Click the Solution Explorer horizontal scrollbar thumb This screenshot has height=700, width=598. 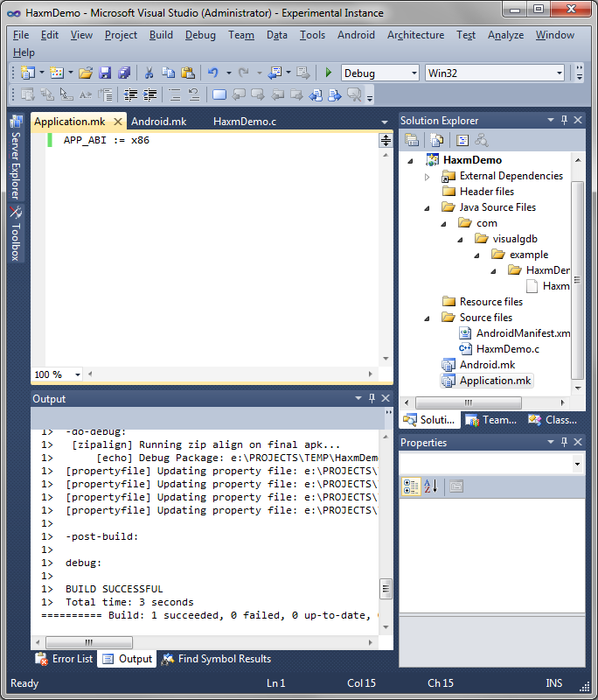(x=469, y=402)
